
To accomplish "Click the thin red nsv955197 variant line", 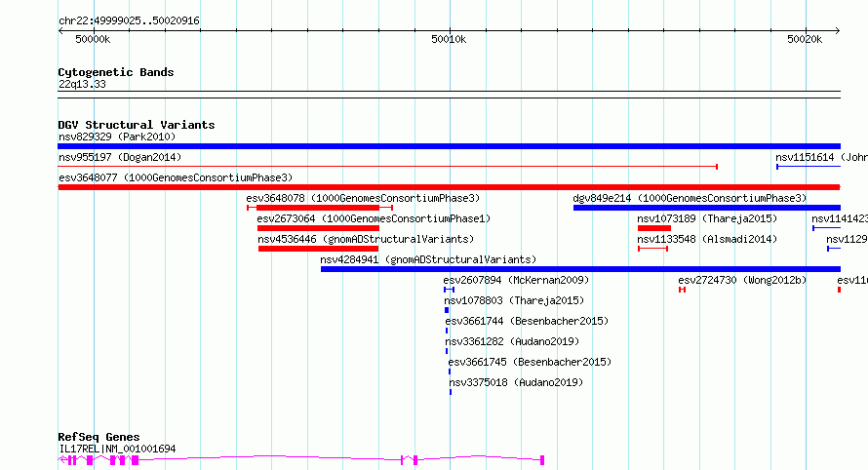I will point(387,167).
